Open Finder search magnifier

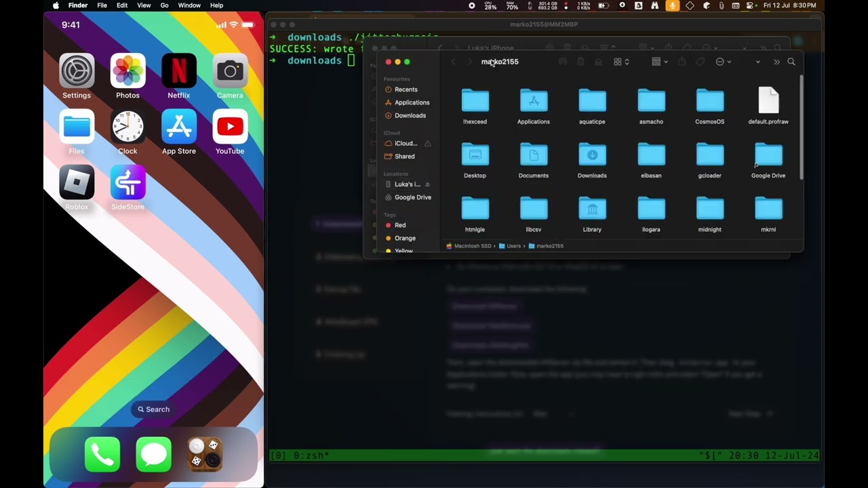(x=791, y=62)
